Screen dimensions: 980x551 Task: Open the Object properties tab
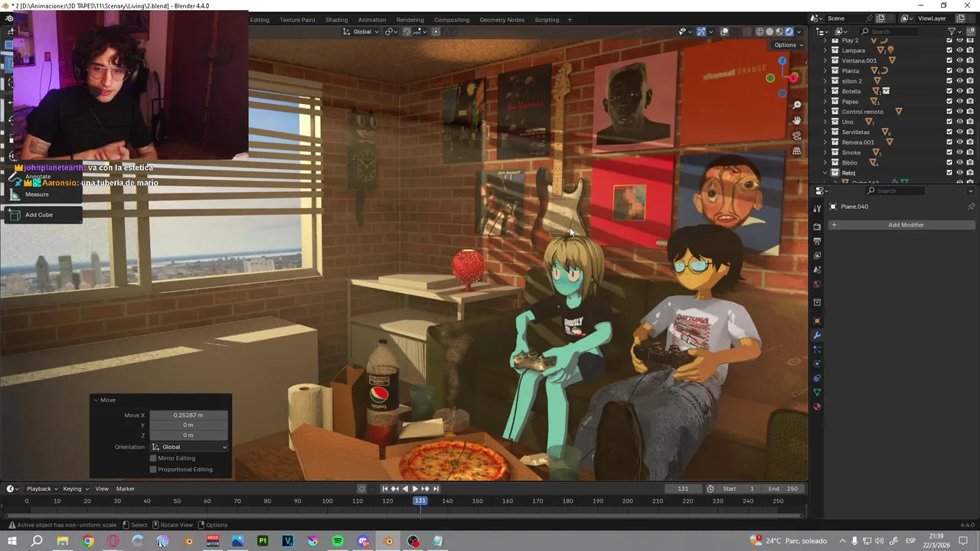pos(817,321)
